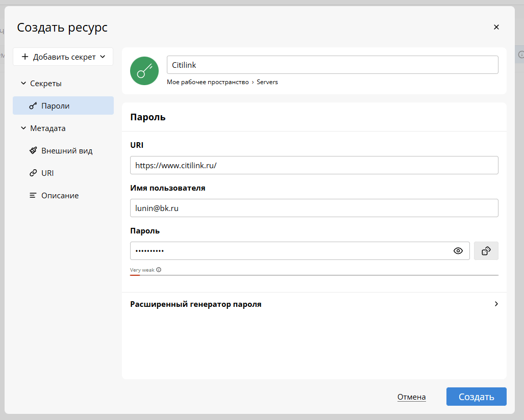Image resolution: width=524 pixels, height=420 pixels.
Task: Close the Создать ресурс dialog
Action: (x=496, y=27)
